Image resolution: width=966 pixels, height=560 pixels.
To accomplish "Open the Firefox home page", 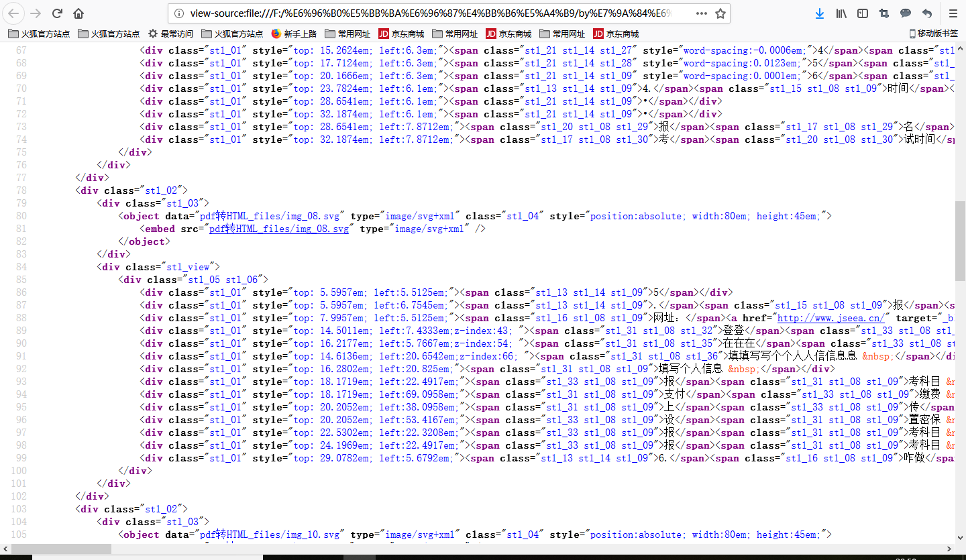I will [x=78, y=13].
